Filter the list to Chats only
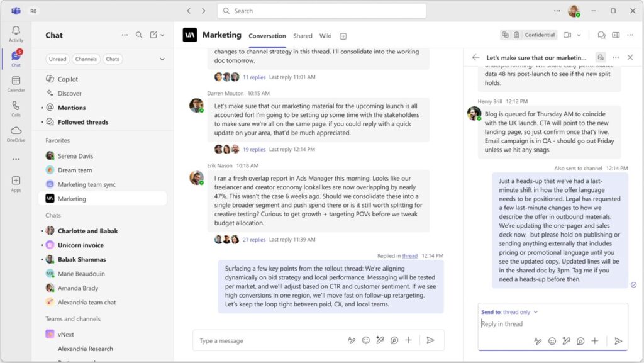 113,59
